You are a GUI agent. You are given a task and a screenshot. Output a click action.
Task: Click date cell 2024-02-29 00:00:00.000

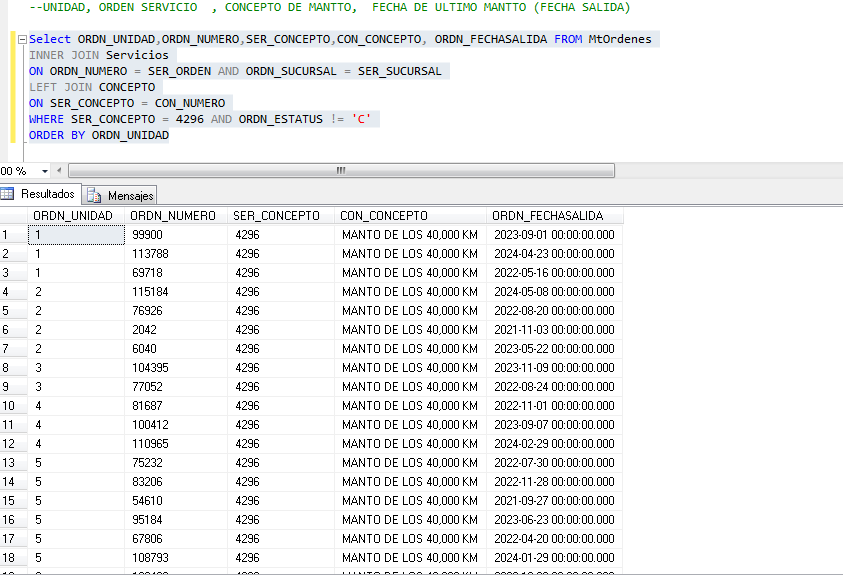pyautogui.click(x=555, y=444)
